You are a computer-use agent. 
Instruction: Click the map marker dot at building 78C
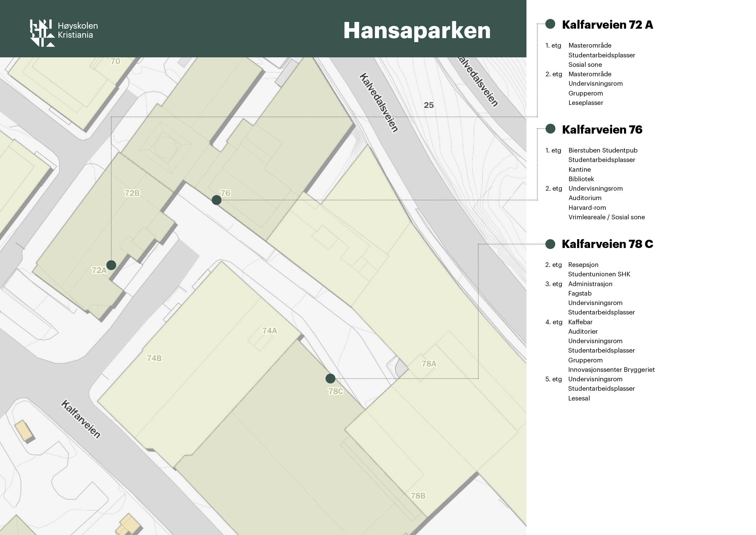coord(330,379)
